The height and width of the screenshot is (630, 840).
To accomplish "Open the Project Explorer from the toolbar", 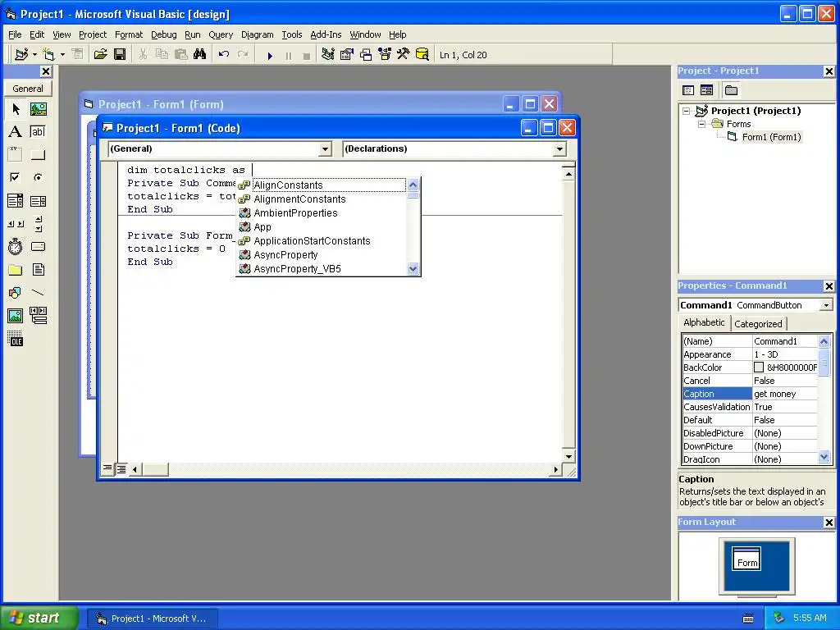I will [x=328, y=54].
